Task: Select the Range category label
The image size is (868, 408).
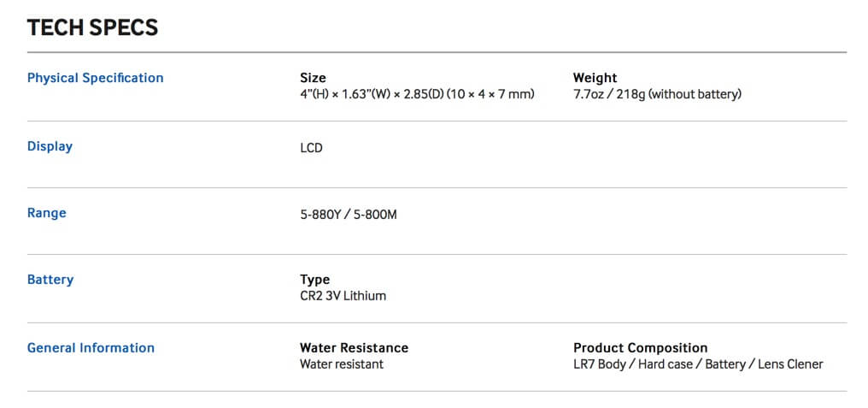Action: click(46, 213)
